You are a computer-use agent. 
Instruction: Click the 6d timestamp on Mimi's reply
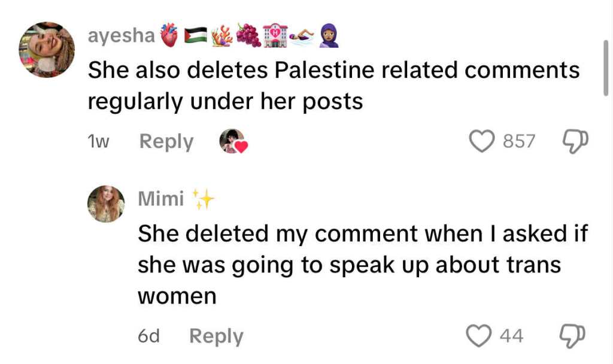coord(148,336)
